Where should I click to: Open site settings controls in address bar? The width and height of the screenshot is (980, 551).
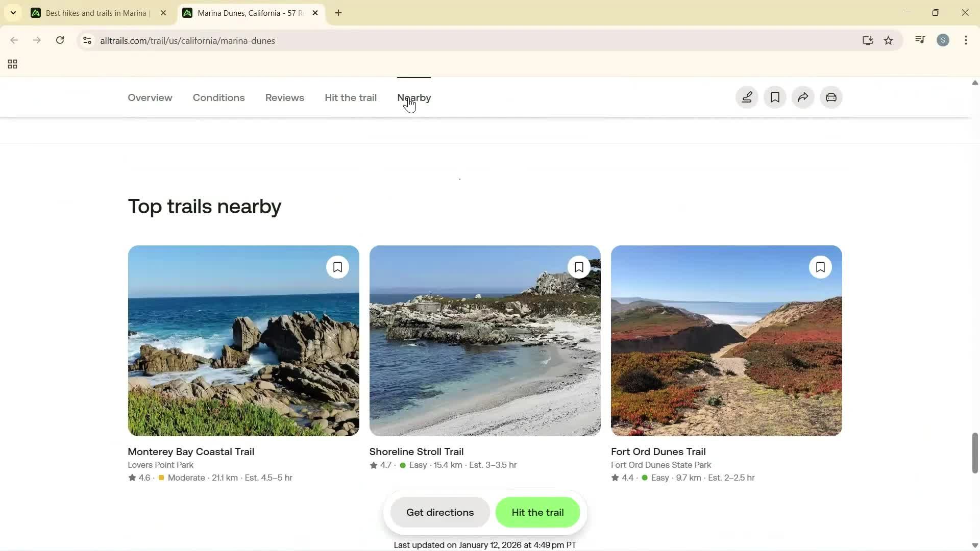pyautogui.click(x=87, y=40)
